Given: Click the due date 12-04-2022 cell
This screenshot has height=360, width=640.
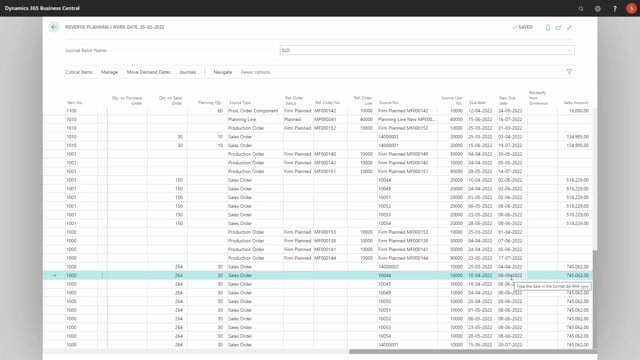Looking at the screenshot, I should [x=480, y=111].
